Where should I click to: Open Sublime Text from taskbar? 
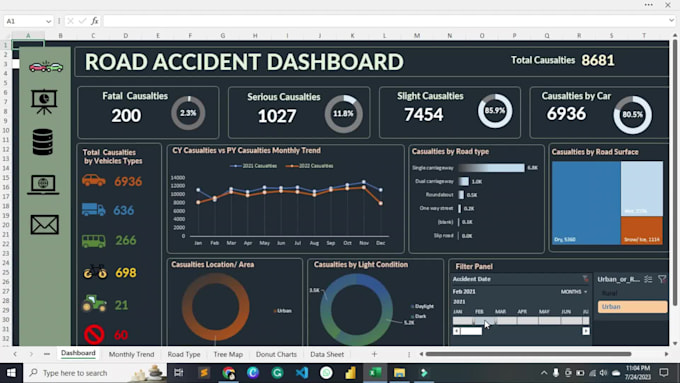pyautogui.click(x=204, y=373)
